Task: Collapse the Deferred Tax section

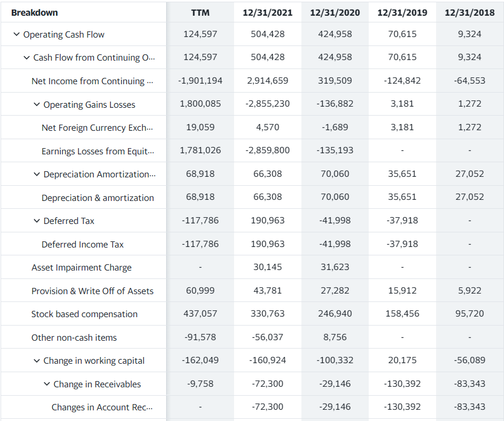Action: click(36, 220)
